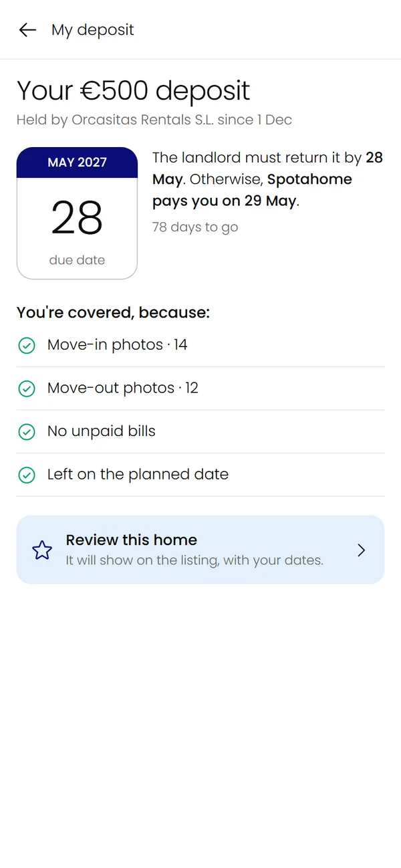The image size is (401, 868).
Task: Click the Move-out photos checkmark icon
Action: tap(26, 389)
